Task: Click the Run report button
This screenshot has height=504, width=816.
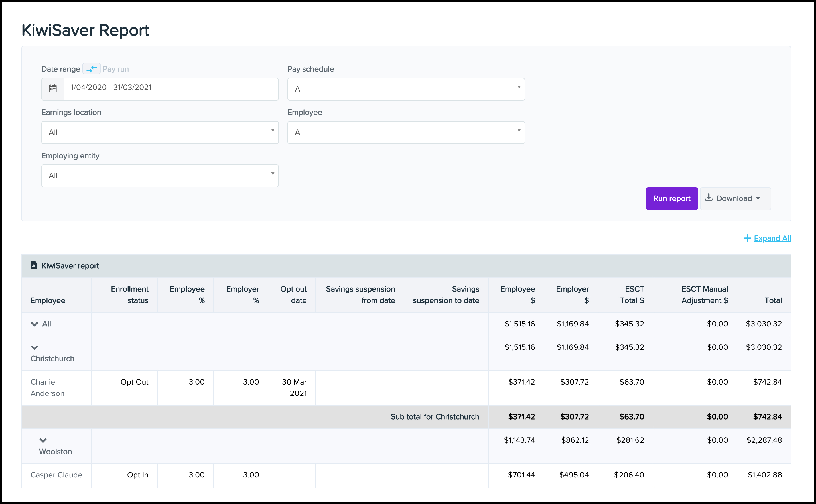Action: tap(671, 199)
